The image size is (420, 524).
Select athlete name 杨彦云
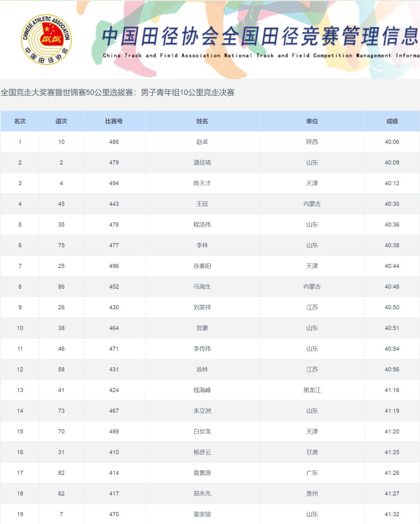click(x=202, y=452)
